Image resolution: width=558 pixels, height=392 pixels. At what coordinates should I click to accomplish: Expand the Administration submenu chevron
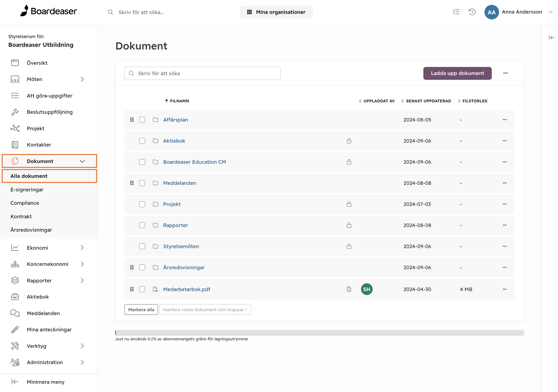82,362
